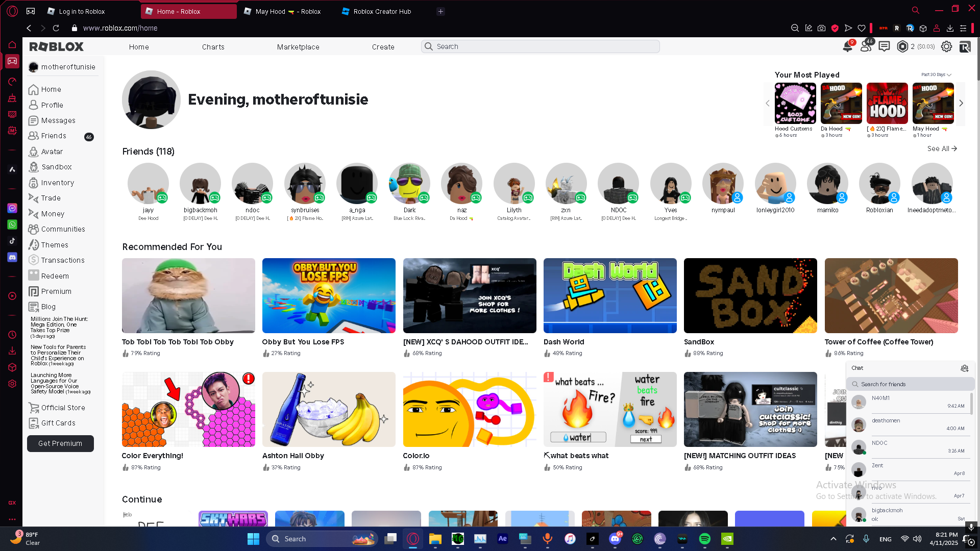980x551 pixels.
Task: Open Ashton Hall Obby thumbnail
Action: [329, 409]
